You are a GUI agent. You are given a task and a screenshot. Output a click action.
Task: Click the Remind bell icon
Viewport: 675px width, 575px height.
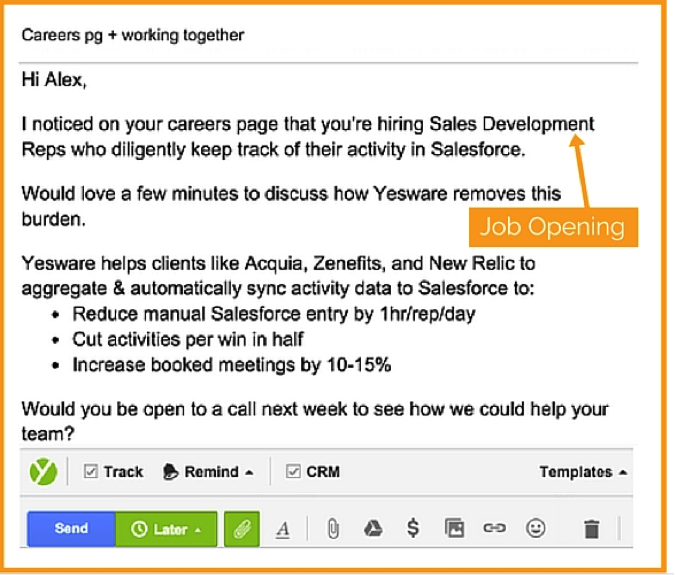pyautogui.click(x=170, y=472)
